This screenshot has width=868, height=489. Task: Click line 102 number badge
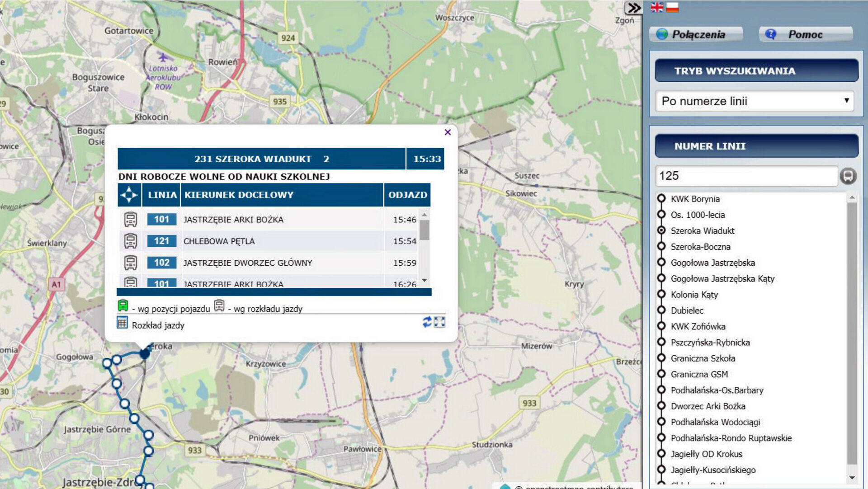[x=161, y=263]
